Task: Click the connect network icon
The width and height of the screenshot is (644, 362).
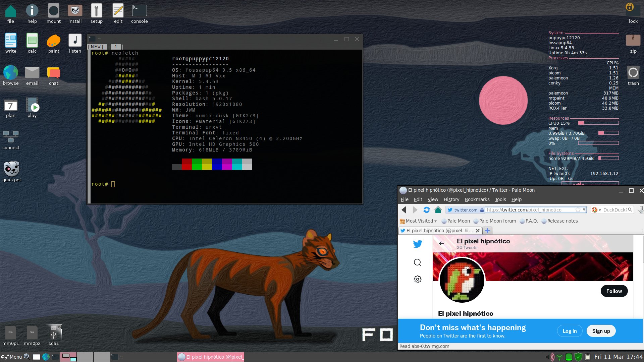Action: click(x=11, y=137)
